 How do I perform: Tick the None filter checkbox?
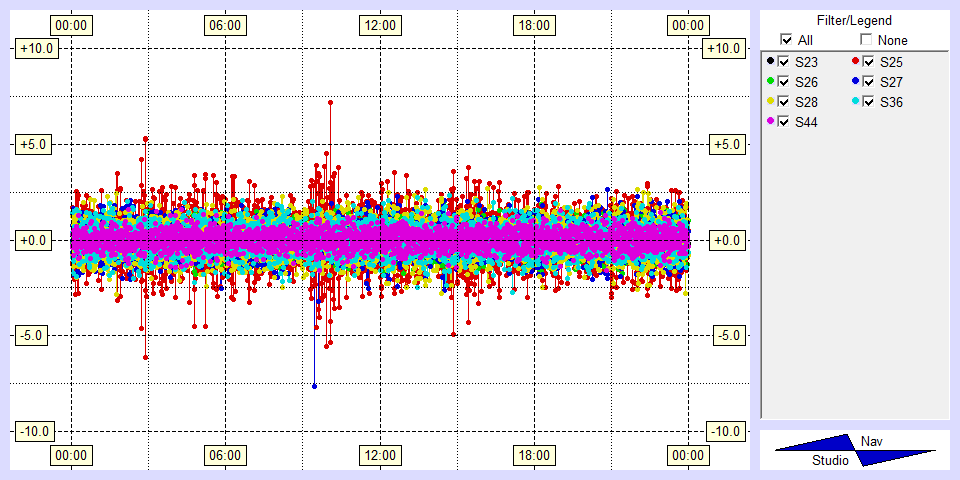click(x=867, y=40)
